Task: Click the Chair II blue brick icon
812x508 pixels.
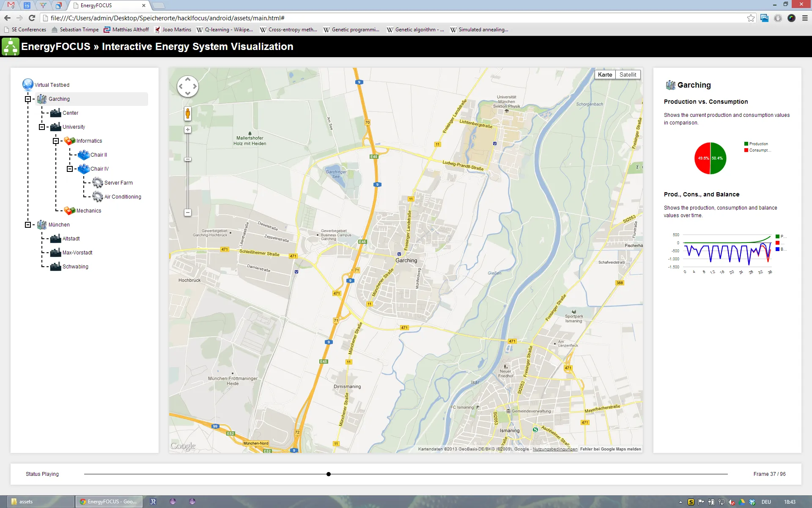Action: click(84, 155)
